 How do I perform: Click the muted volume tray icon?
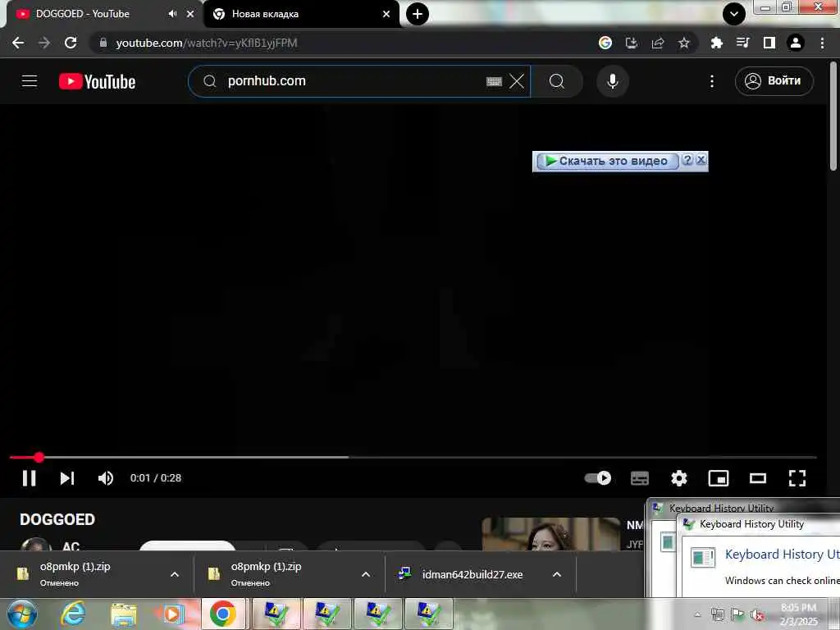coord(757,614)
